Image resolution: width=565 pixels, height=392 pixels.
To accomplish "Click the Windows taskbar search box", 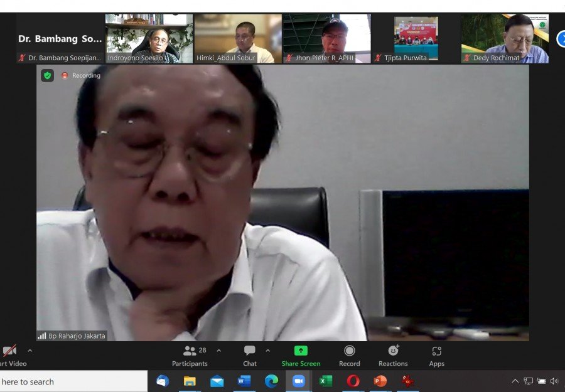I will point(73,381).
